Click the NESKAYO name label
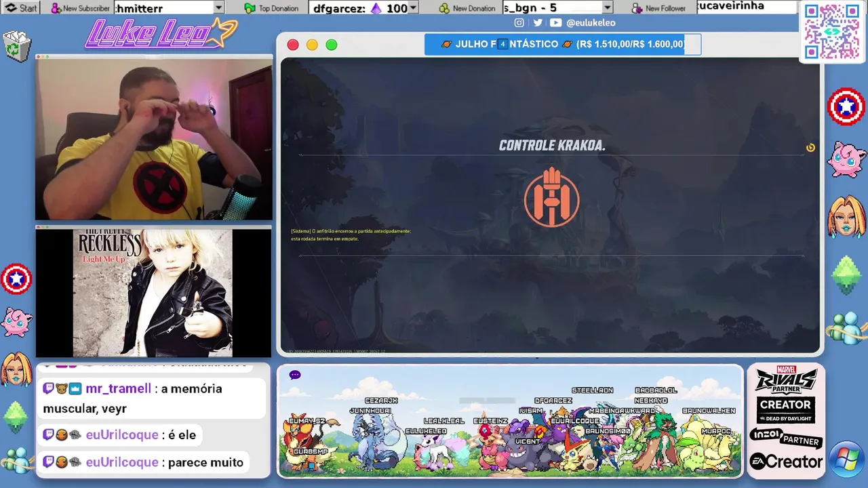The width and height of the screenshot is (868, 488). [x=652, y=401]
